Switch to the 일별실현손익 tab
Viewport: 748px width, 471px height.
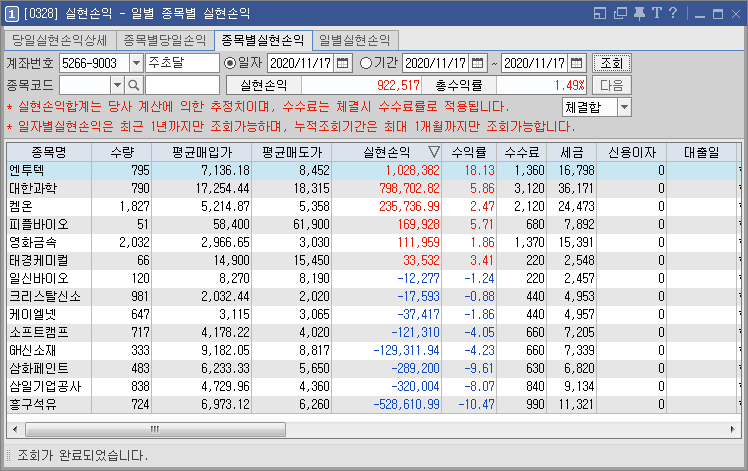[354, 40]
